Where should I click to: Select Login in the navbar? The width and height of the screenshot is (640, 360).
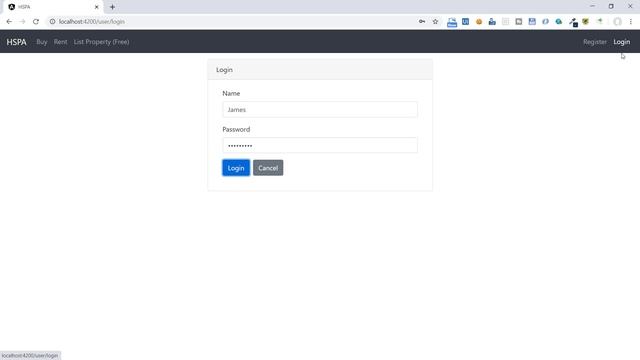[x=622, y=42]
